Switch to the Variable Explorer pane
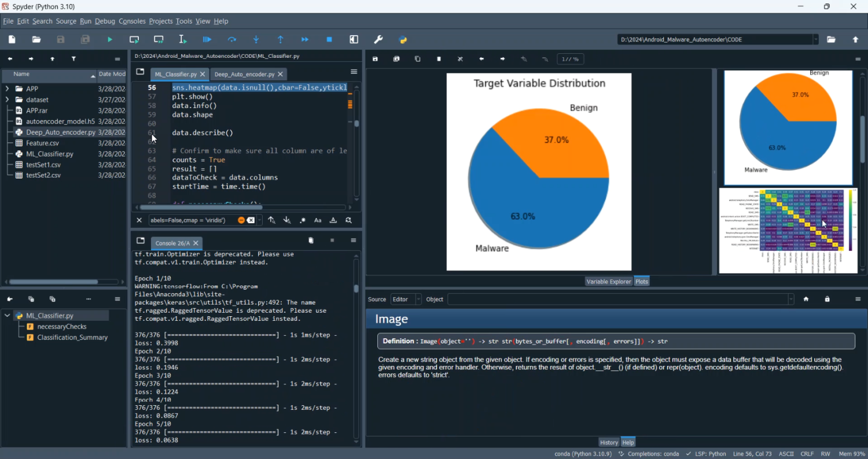Image resolution: width=868 pixels, height=459 pixels. click(608, 282)
